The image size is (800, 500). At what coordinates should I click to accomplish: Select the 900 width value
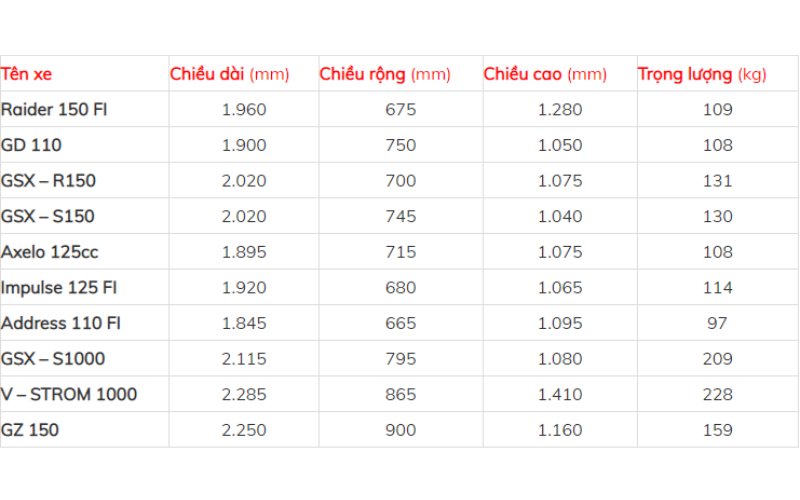(x=400, y=430)
